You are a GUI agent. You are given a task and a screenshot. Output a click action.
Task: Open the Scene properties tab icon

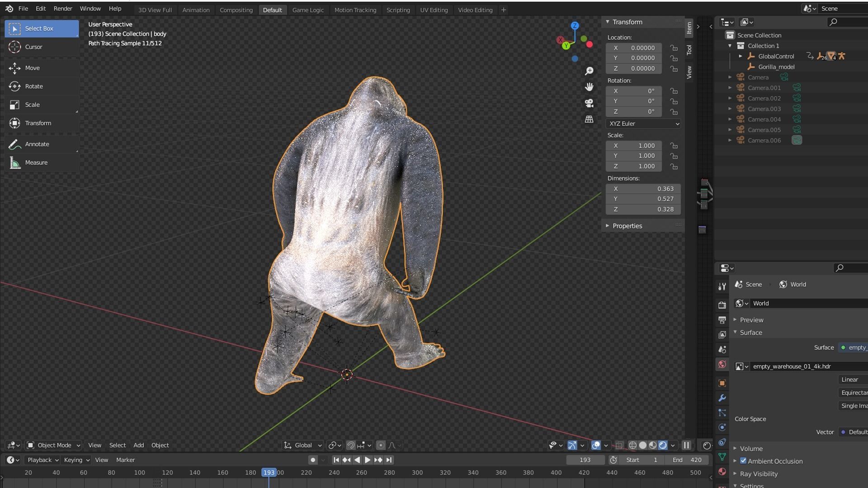[722, 350]
